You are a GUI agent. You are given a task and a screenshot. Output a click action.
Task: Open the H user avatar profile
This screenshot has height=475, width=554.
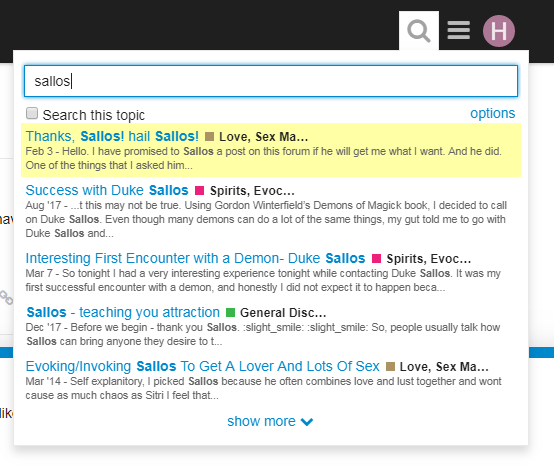coord(499,31)
